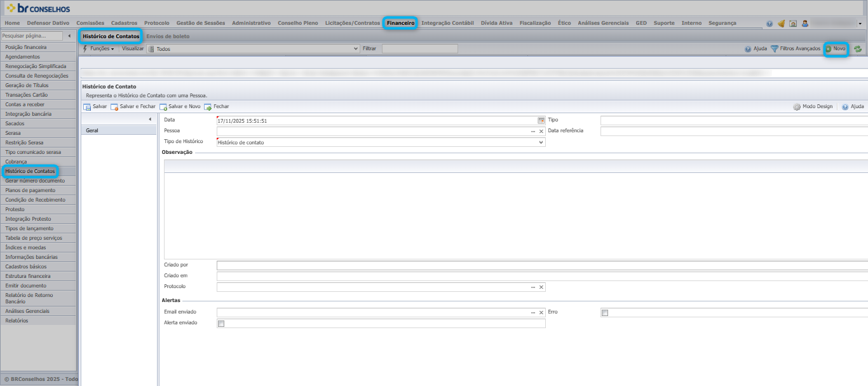The width and height of the screenshot is (868, 386).
Task: Select the Geral section
Action: 119,130
